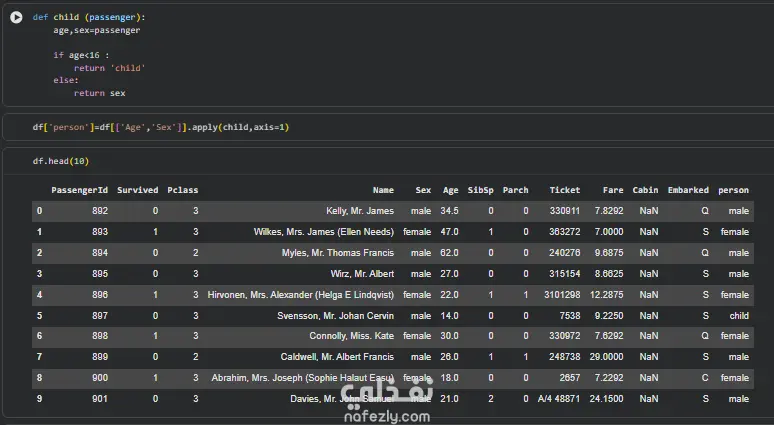Select the Embarked column header
This screenshot has width=774, height=425.
(x=688, y=190)
